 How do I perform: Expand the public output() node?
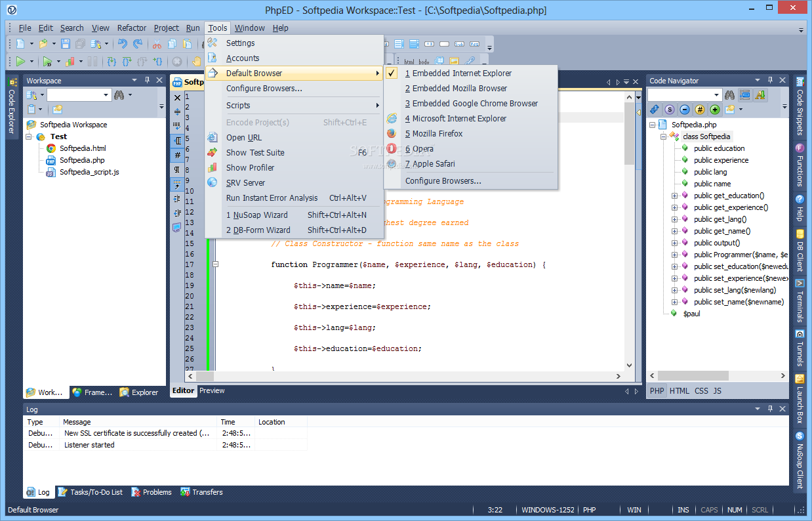tap(674, 243)
